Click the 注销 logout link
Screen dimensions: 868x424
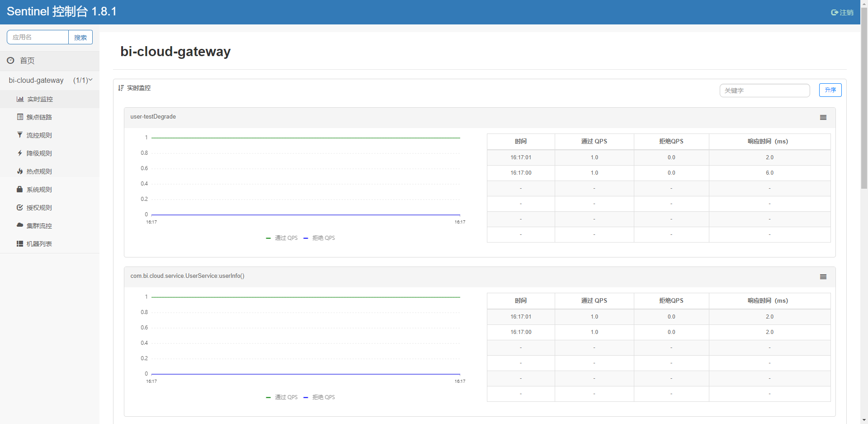click(842, 13)
